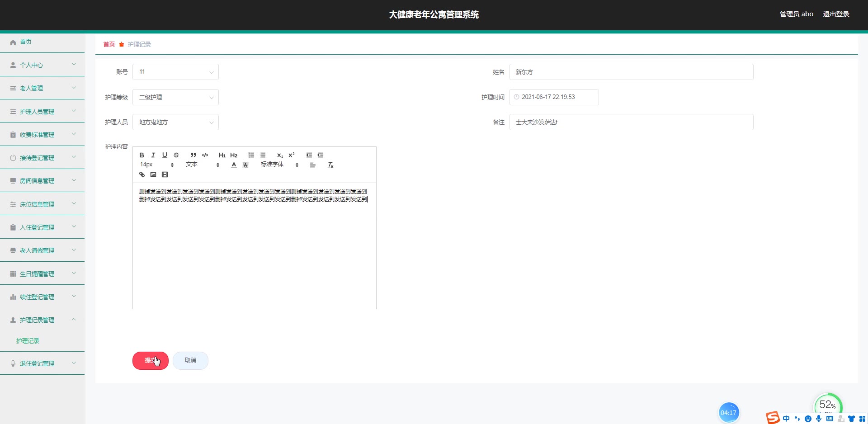Toggle underline formatting in the editor
The height and width of the screenshot is (424, 868).
tap(165, 155)
